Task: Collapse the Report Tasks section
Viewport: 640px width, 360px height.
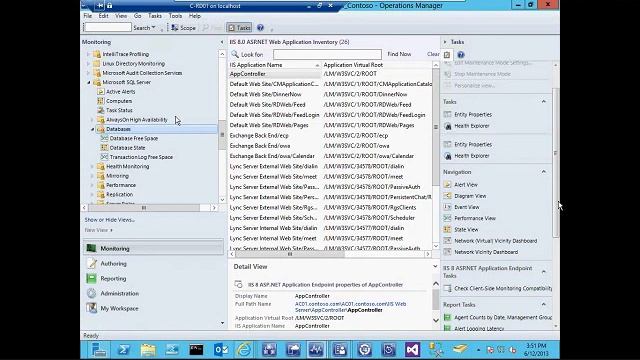Action: click(x=544, y=304)
